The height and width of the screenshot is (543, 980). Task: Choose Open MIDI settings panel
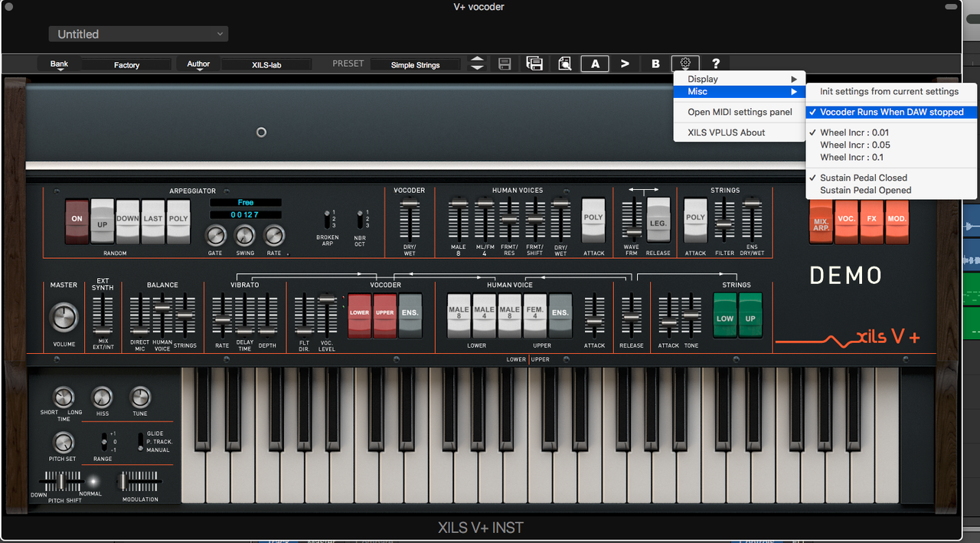tap(740, 112)
